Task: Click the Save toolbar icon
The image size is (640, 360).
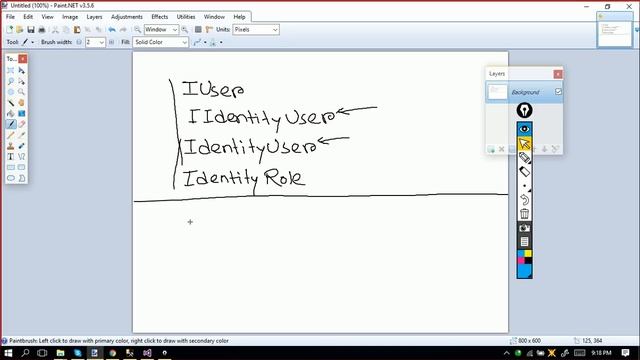Action: 31,29
